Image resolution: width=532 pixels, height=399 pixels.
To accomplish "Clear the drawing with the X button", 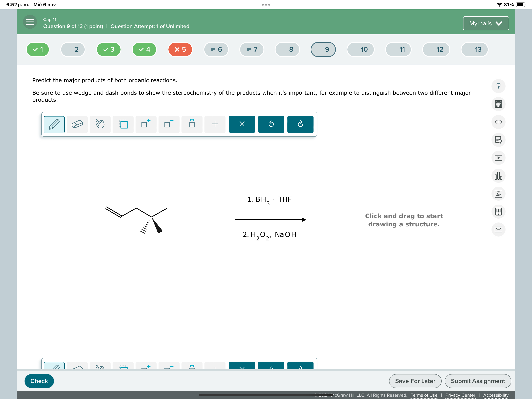I will (x=242, y=124).
